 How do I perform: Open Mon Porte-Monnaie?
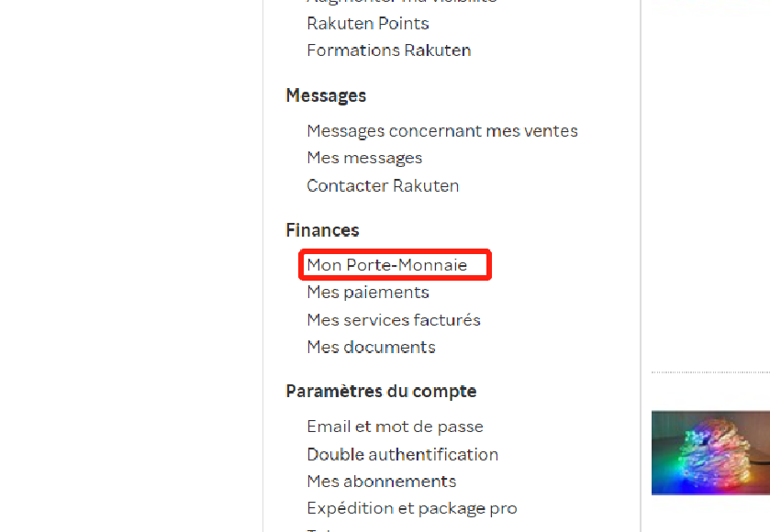coord(386,265)
